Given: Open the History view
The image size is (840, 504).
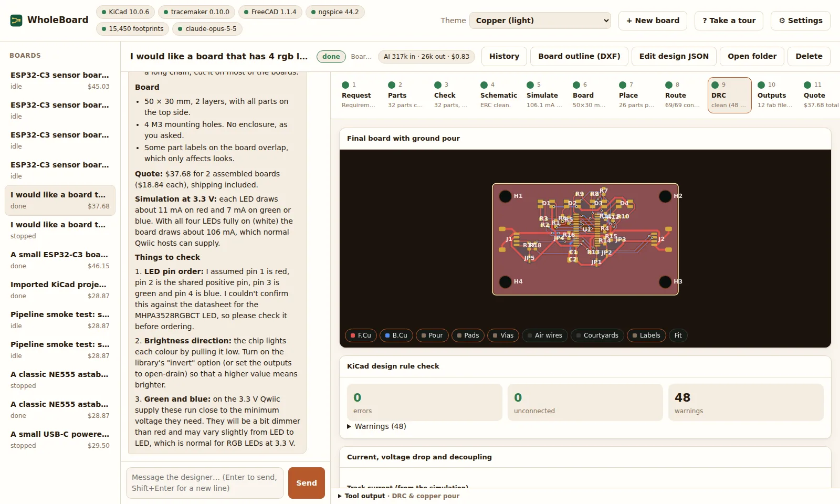Looking at the screenshot, I should click(504, 56).
